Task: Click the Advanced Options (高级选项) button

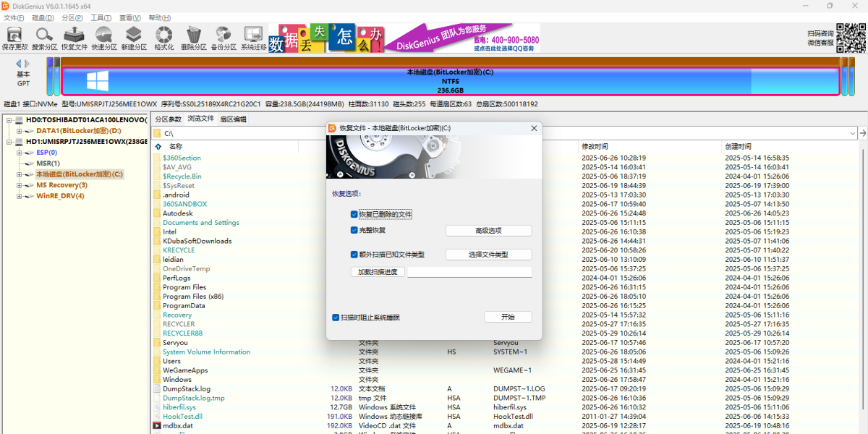Action: pos(488,231)
